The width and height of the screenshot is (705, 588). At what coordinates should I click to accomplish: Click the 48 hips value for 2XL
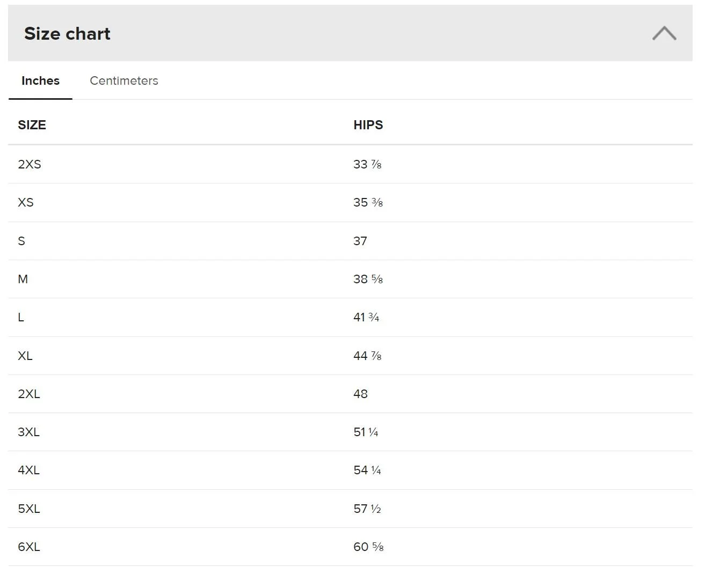[x=360, y=394]
